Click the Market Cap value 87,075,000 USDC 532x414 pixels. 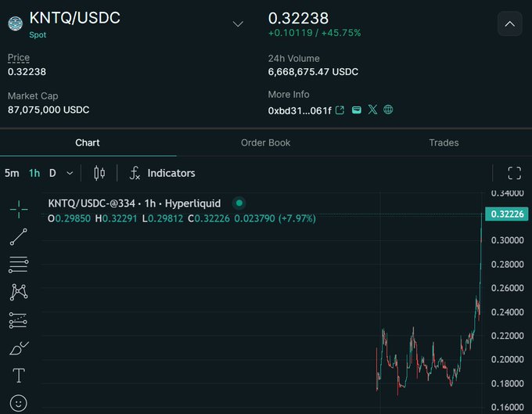point(49,110)
